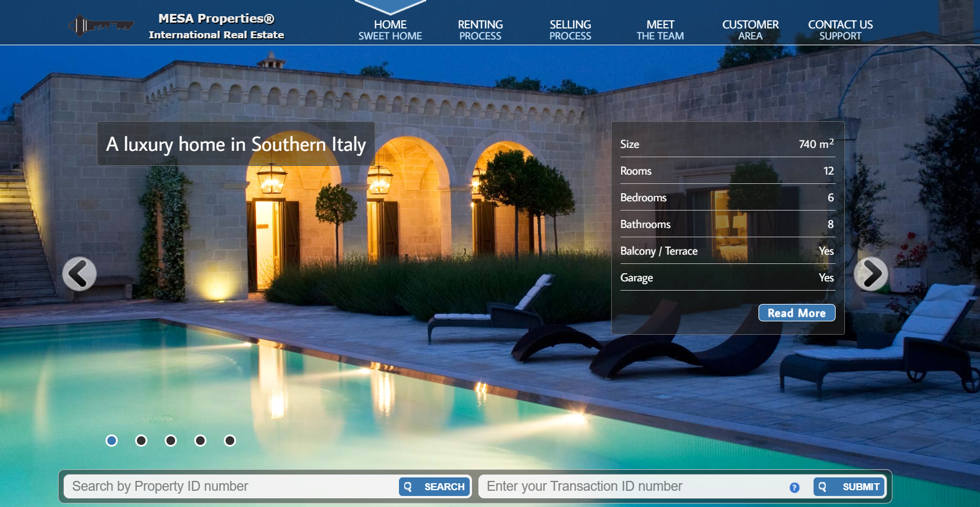Navigate to Selling Process page
Viewport: 980px width, 507px height.
570,30
